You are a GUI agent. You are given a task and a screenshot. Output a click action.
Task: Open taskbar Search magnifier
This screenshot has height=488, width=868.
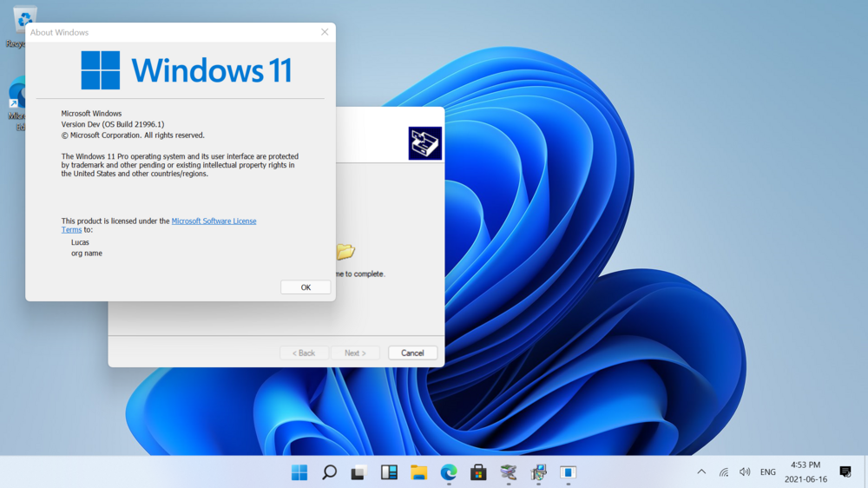(x=329, y=472)
